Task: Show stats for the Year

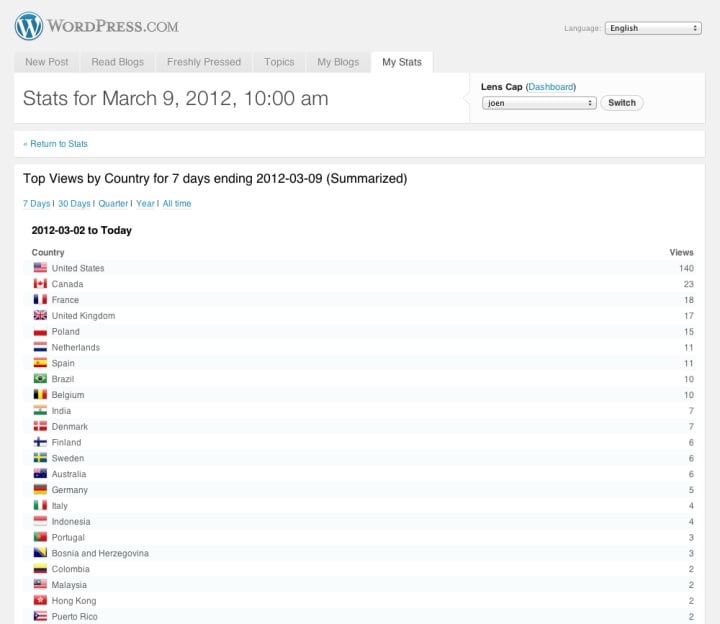Action: click(x=146, y=203)
